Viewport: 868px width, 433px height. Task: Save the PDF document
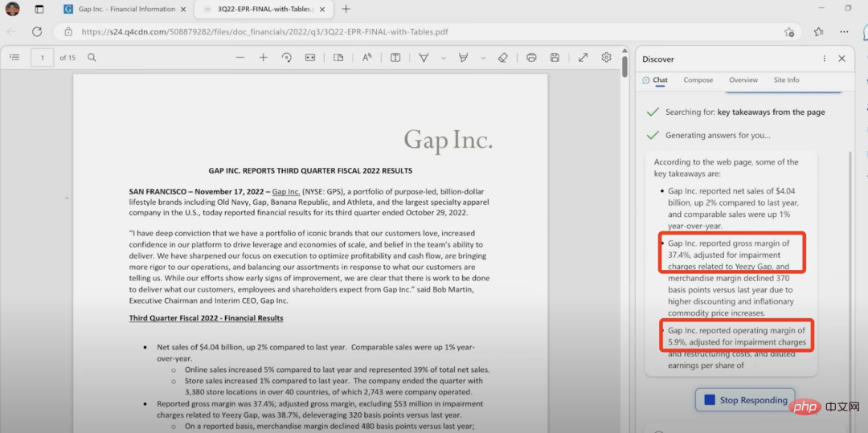(555, 58)
